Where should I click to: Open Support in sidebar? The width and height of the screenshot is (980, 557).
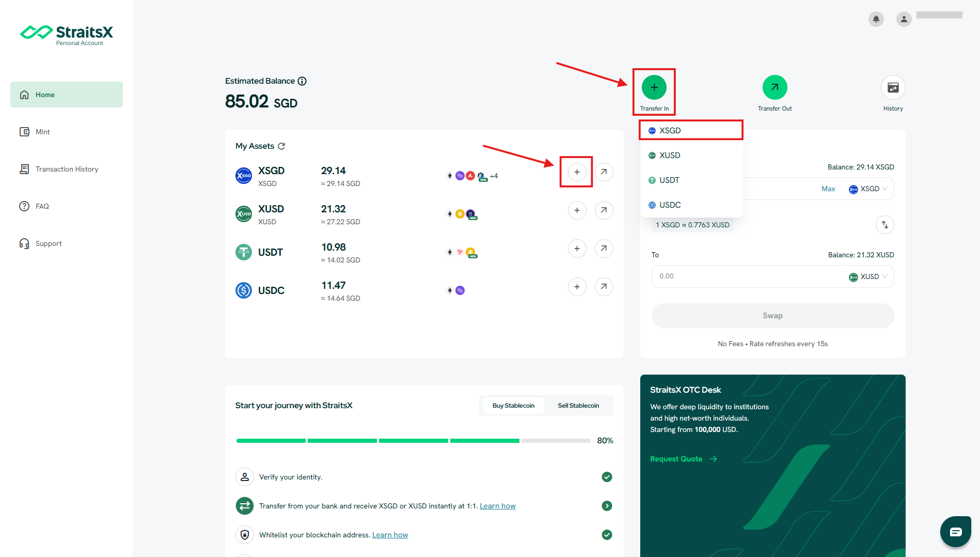click(67, 243)
